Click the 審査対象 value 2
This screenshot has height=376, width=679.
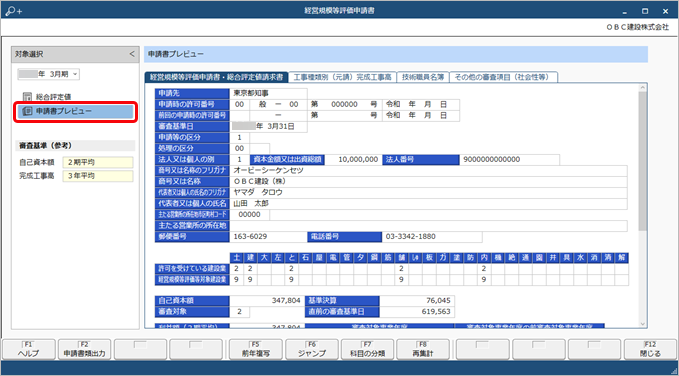(x=239, y=311)
